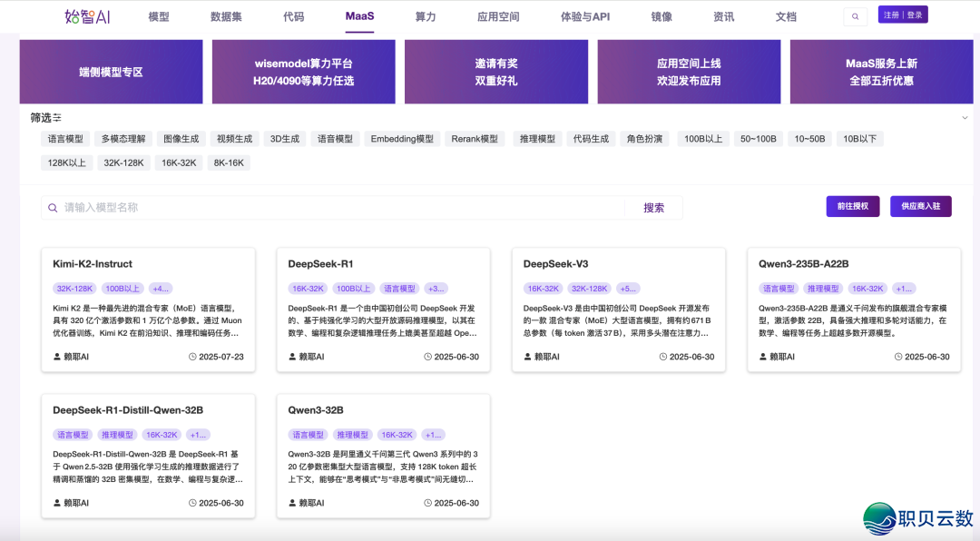Click the 供应商入驻 button
The image size is (980, 541).
click(x=919, y=206)
